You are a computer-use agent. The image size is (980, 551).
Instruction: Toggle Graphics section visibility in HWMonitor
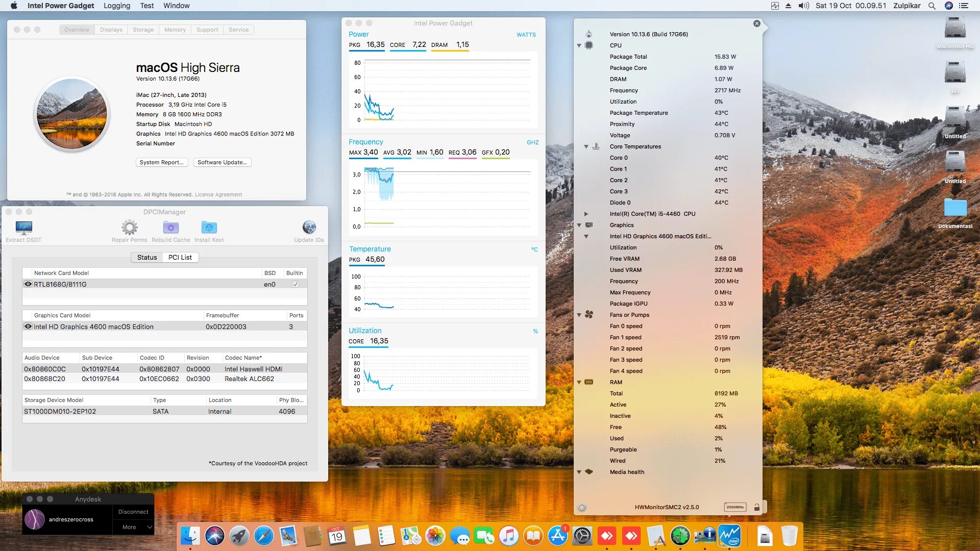(579, 224)
